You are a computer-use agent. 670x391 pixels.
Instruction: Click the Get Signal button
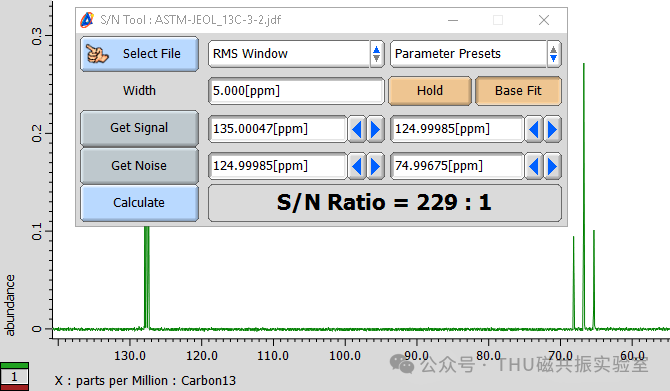139,128
